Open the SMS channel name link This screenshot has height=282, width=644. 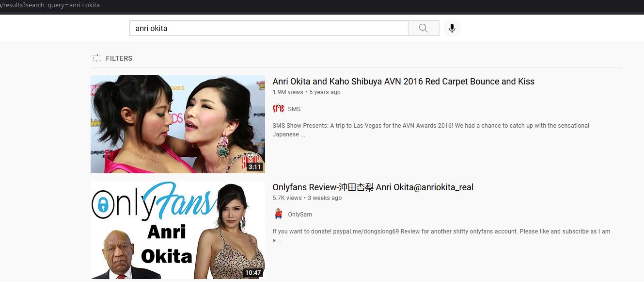click(x=294, y=109)
